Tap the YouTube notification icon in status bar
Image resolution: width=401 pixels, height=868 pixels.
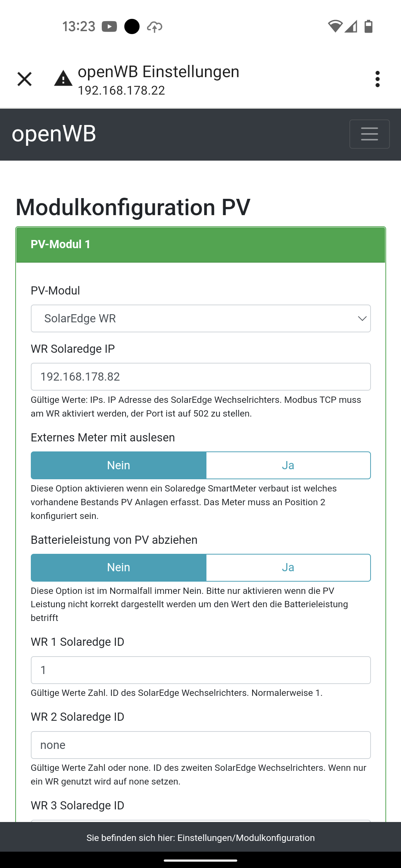(109, 27)
